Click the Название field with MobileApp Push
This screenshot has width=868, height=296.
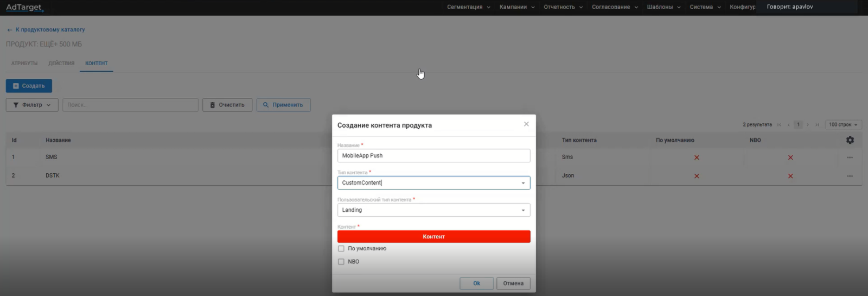pyautogui.click(x=433, y=156)
